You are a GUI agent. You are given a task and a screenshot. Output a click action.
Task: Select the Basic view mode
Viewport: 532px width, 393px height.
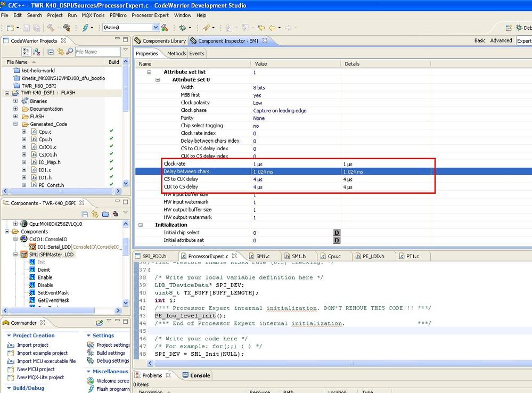coord(480,40)
